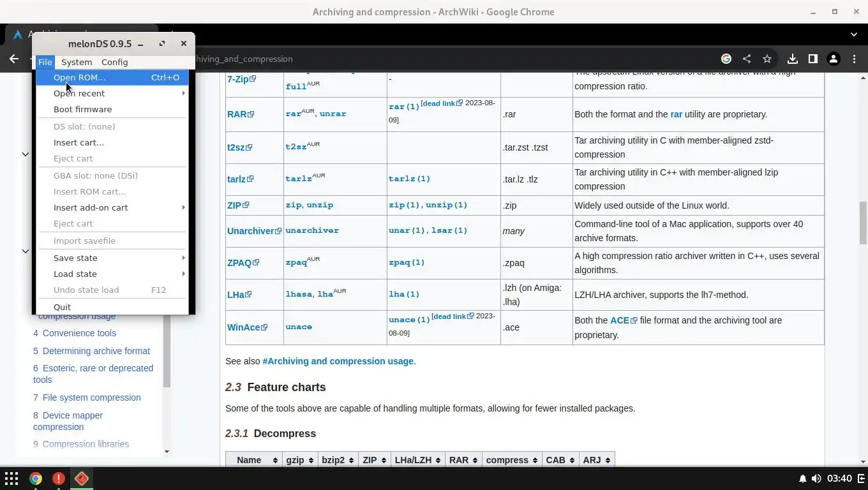Open the Insert add-on cart submenu
This screenshot has height=490, width=868.
point(112,207)
